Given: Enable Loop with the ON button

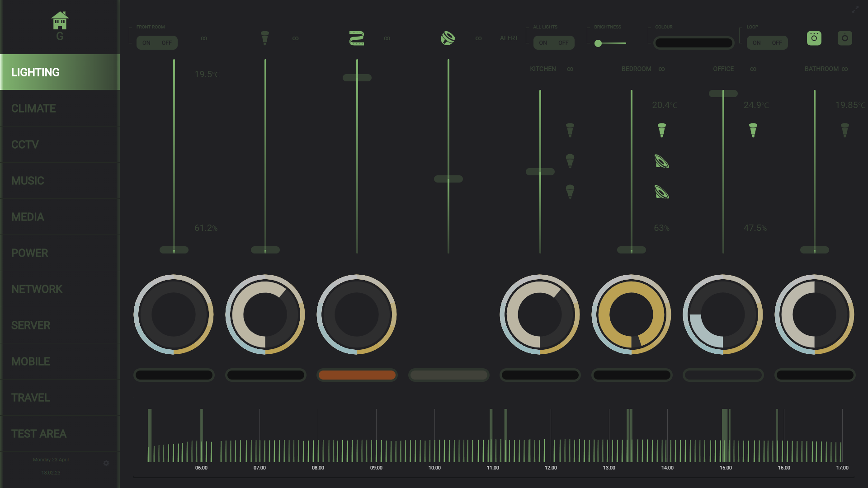Looking at the screenshot, I should point(756,43).
